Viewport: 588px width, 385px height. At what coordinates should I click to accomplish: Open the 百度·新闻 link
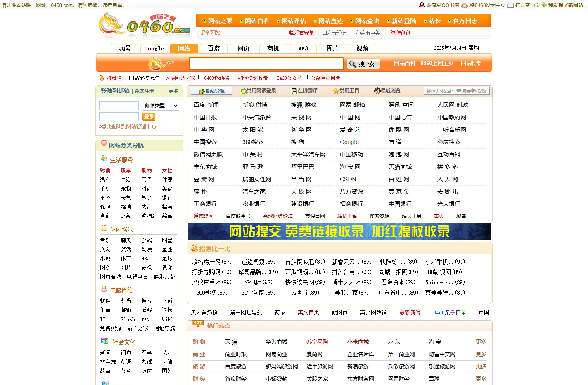click(206, 105)
